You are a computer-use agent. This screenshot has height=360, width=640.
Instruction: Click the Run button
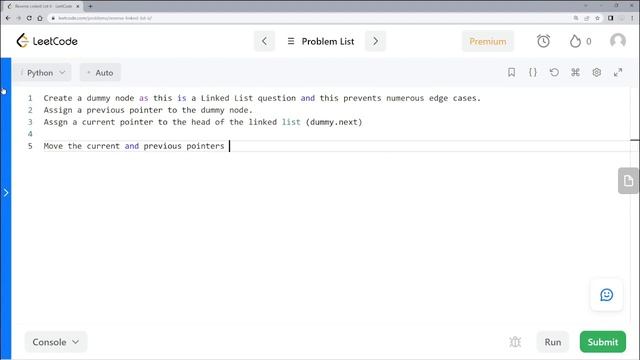(x=553, y=342)
